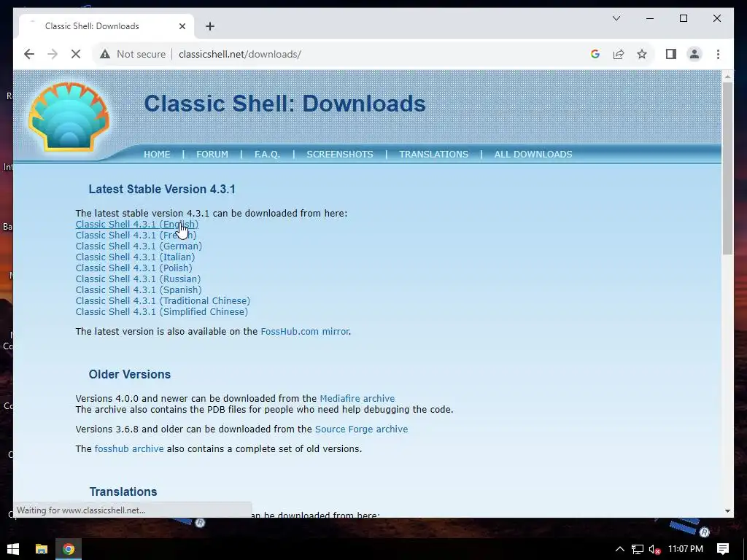Screen dimensions: 747x560
Task: Download Classic Shell 4.3.1 (German)
Action: click(139, 246)
